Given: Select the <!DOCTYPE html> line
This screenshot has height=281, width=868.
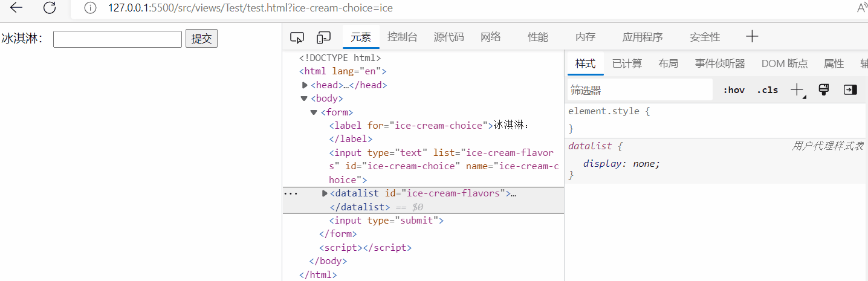Looking at the screenshot, I should [x=340, y=58].
